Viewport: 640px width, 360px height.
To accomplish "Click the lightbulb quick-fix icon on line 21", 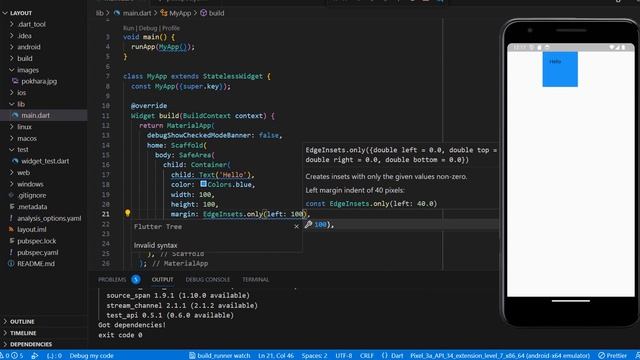I will click(x=127, y=213).
